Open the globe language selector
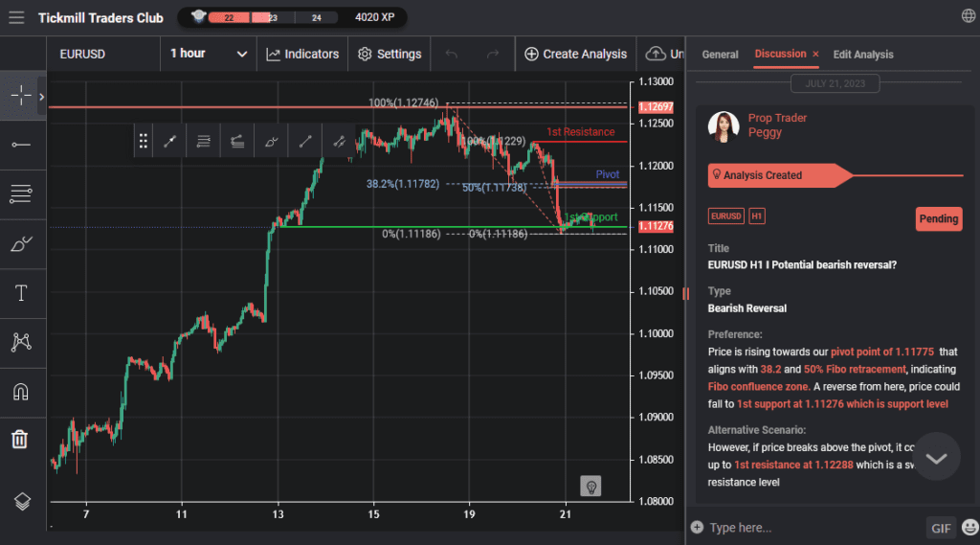Screen dimensions: 980x545 point(969,16)
